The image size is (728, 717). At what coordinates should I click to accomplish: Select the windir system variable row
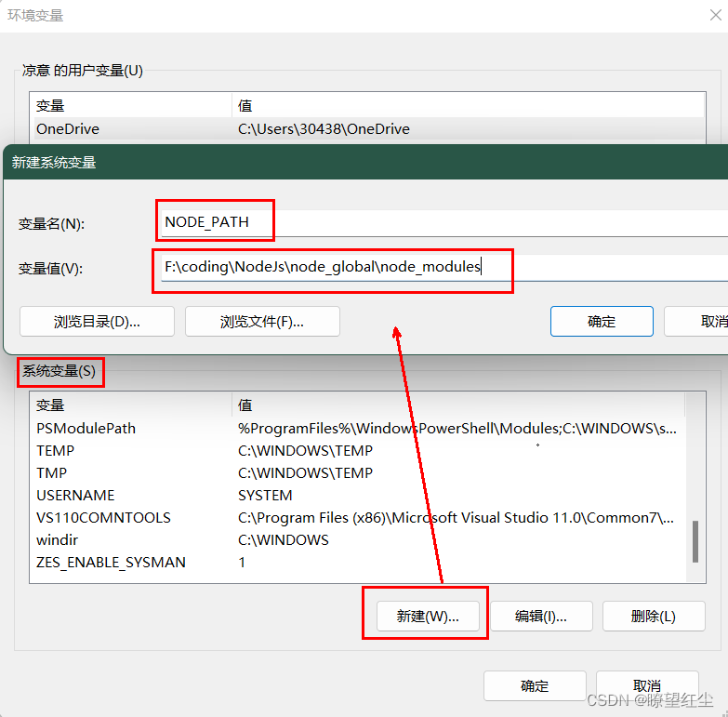358,539
